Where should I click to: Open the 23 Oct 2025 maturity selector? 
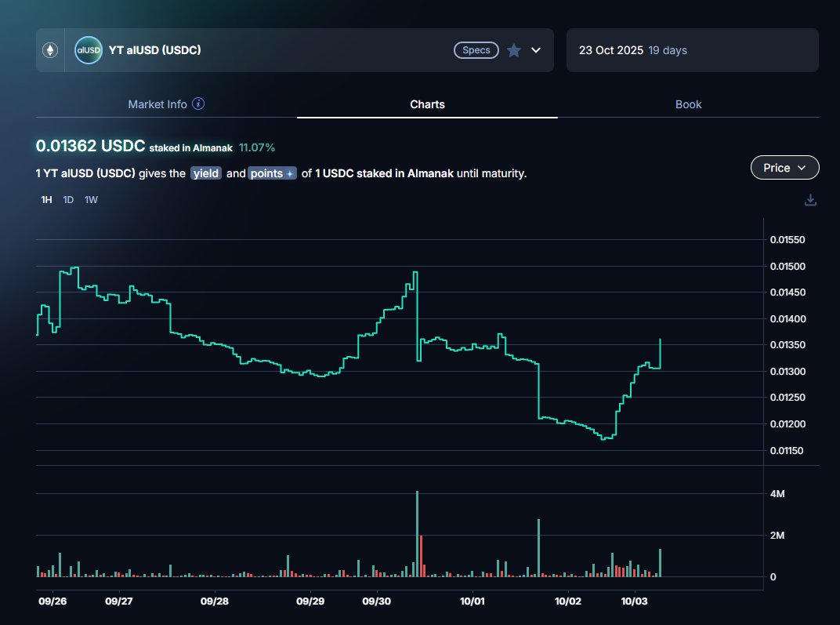tap(692, 50)
